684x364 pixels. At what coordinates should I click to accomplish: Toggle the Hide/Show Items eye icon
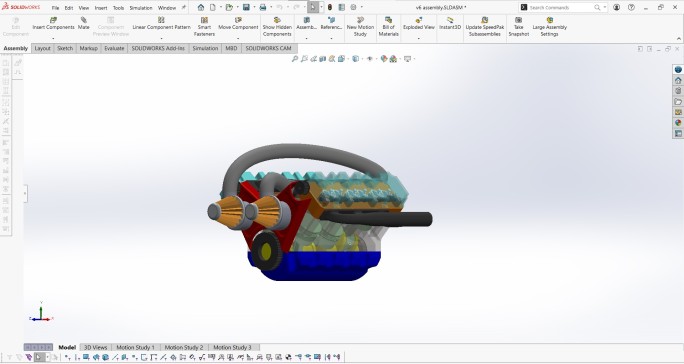pyautogui.click(x=370, y=59)
